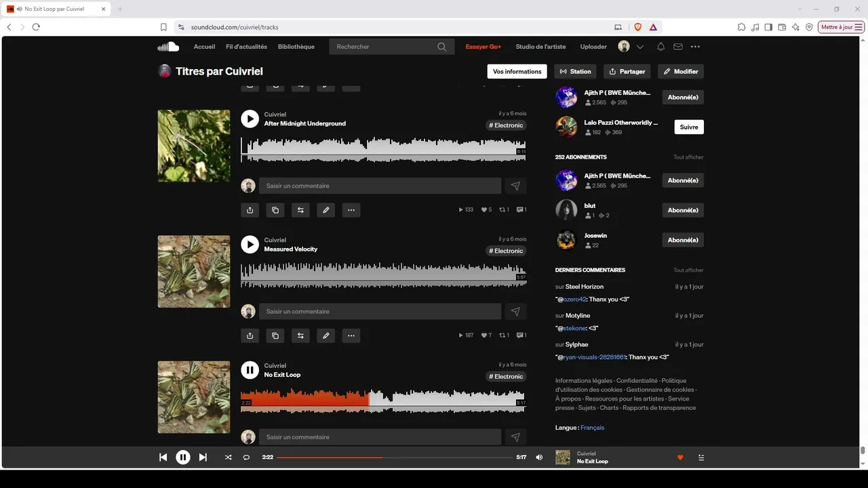
Task: Change language from Français
Action: (x=592, y=428)
